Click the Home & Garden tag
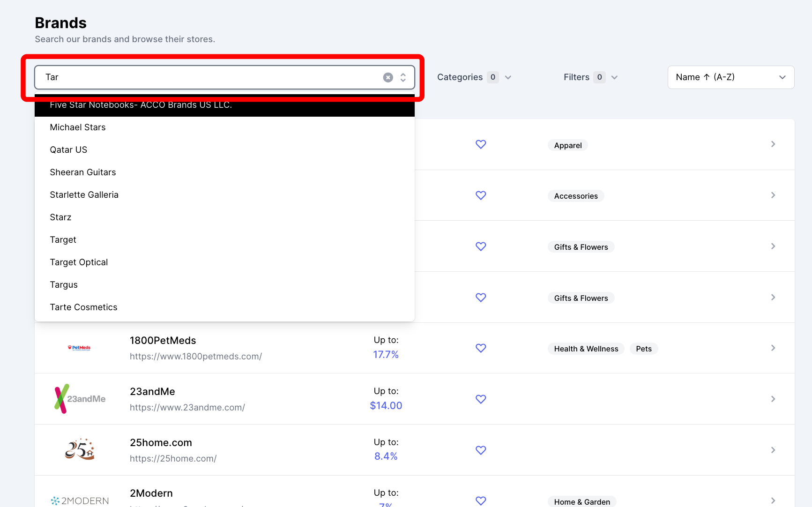This screenshot has width=812, height=507. [582, 502]
